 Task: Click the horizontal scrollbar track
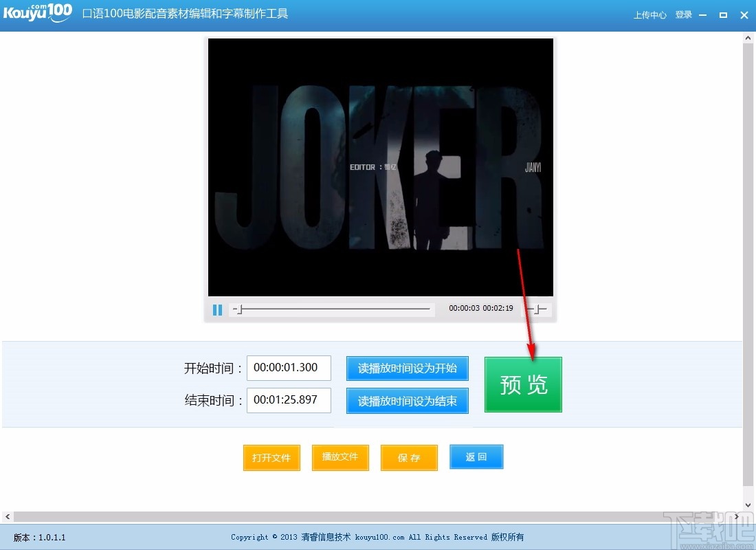tap(371, 517)
